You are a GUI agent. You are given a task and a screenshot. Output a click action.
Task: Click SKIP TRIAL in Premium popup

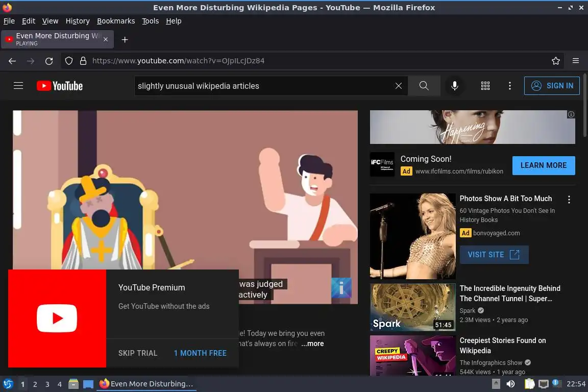pyautogui.click(x=138, y=353)
